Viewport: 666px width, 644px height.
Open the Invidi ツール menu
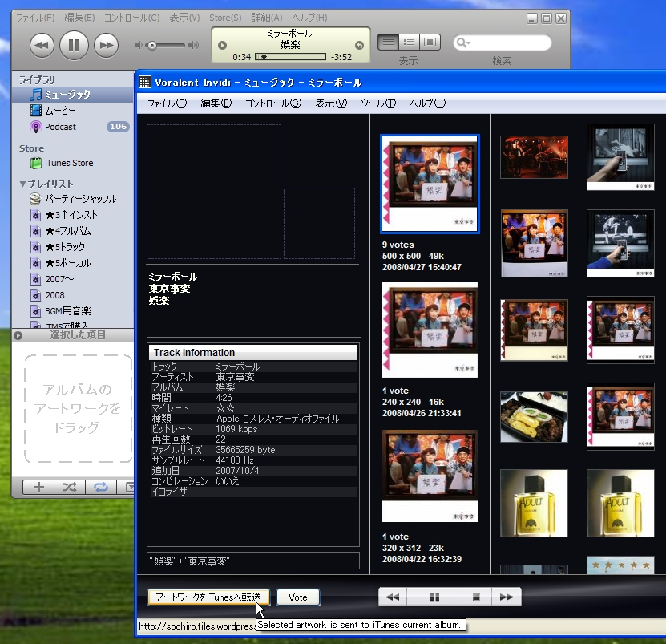click(x=378, y=103)
